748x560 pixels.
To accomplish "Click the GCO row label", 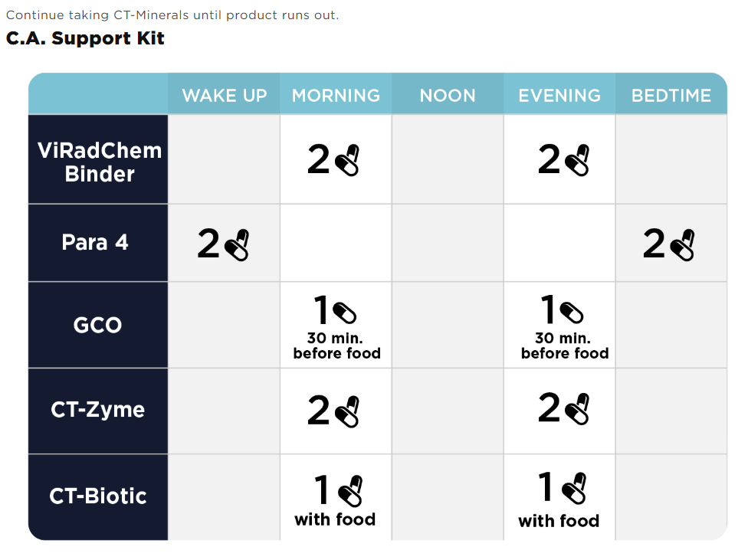I will tap(98, 325).
